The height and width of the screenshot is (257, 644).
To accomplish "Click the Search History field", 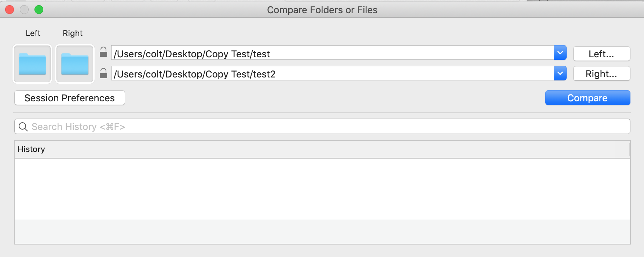I will tap(322, 127).
